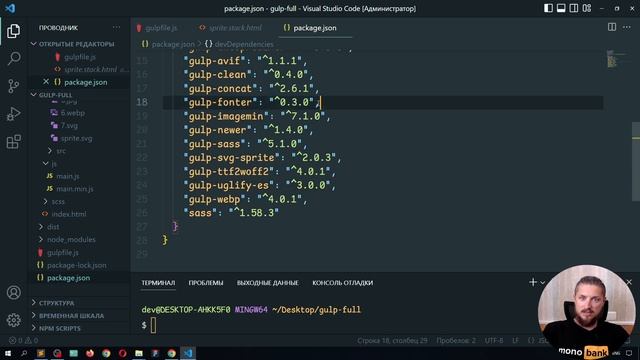
Task: Open Explorer panel More Actions ellipsis
Action: click(116, 28)
